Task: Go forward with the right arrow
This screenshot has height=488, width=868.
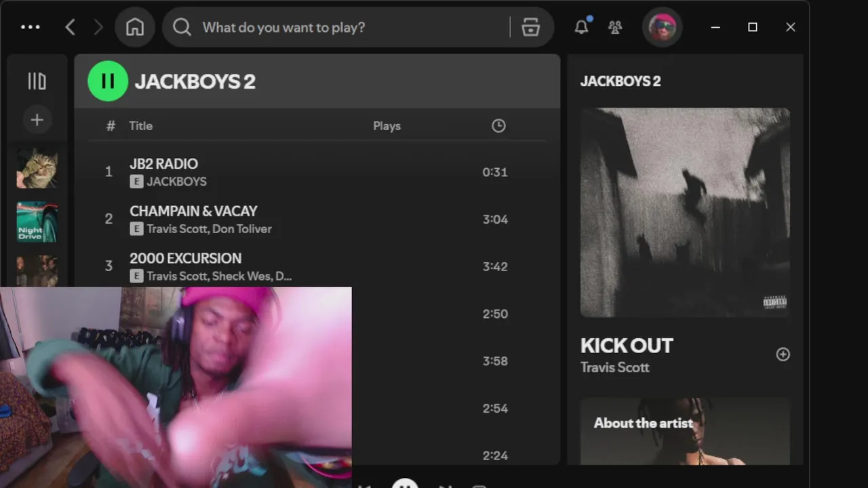Action: coord(98,27)
